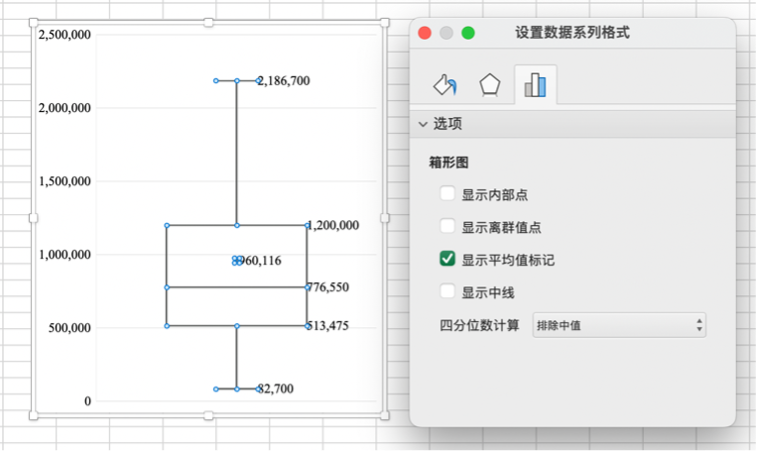Click the mean marker in the box
This screenshot has width=760, height=455.
237,260
